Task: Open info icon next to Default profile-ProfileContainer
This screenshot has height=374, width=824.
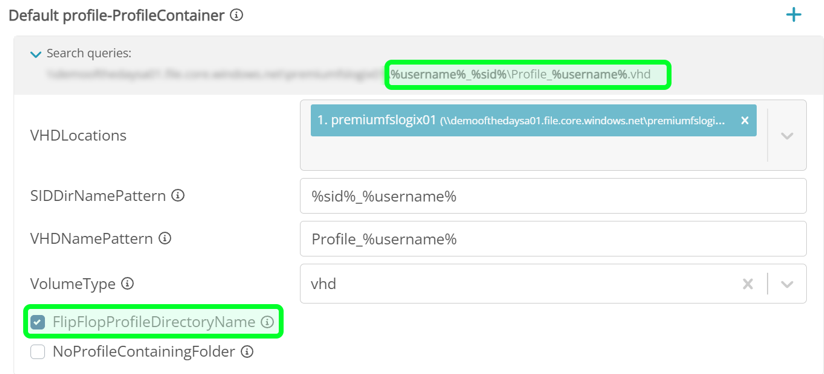Action: coord(236,16)
